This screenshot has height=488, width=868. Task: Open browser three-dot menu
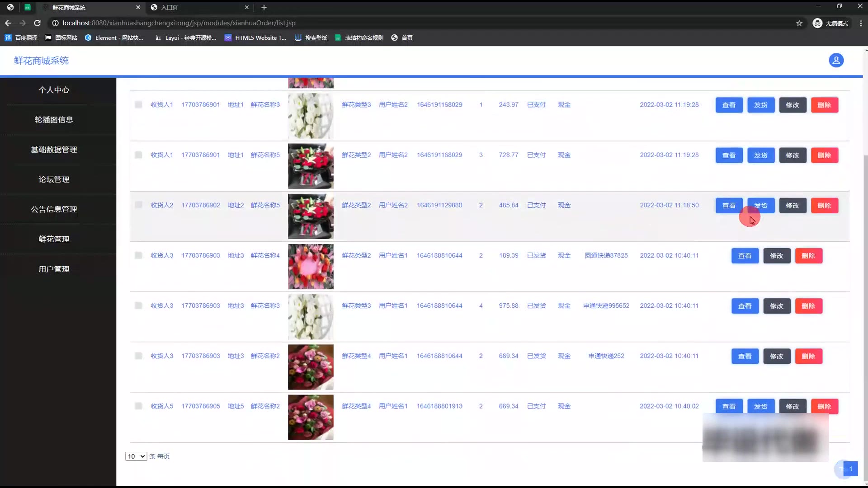coord(860,23)
